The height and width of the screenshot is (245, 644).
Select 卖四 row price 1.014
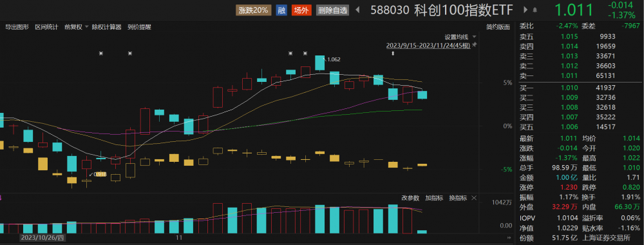pos(569,46)
